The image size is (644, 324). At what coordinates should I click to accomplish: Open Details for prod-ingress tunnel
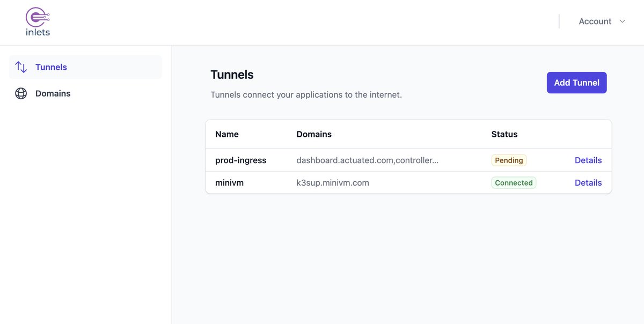pos(588,160)
